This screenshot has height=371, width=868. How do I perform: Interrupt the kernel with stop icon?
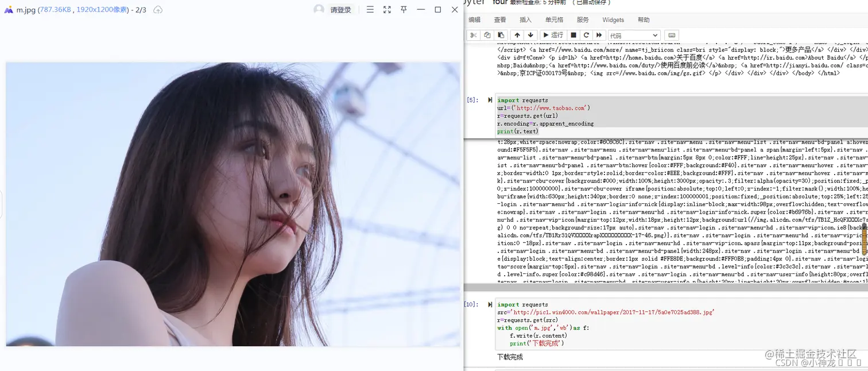point(573,35)
